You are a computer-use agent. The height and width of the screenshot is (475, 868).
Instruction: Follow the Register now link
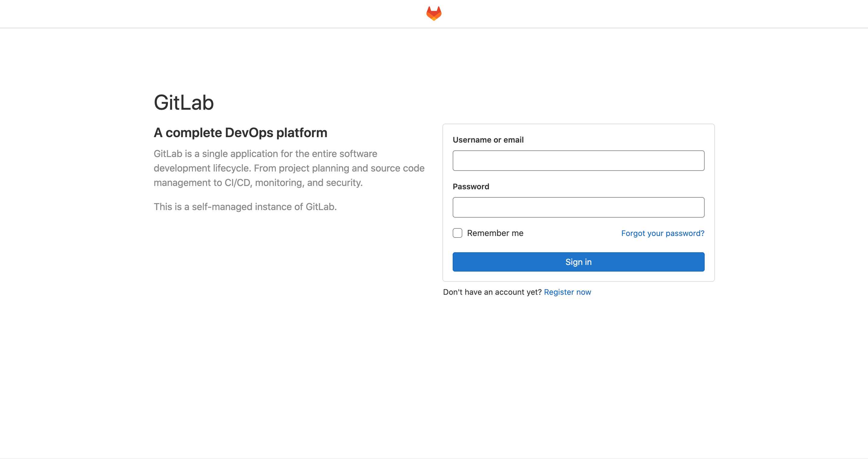[567, 292]
